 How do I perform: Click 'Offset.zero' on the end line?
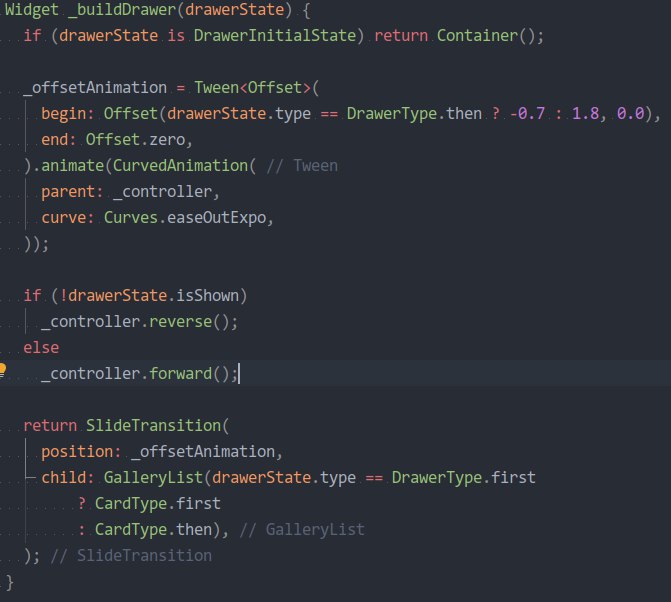(x=135, y=140)
